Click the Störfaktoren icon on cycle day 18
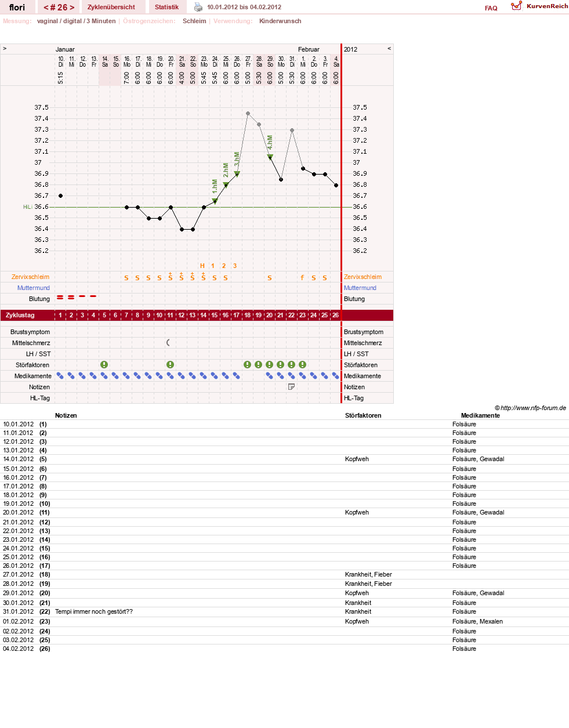Screen dimensions: 569x728 click(248, 365)
